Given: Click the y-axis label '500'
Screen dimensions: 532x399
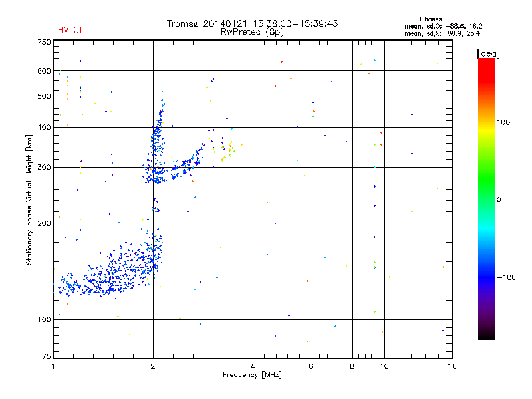Looking at the screenshot, I should pos(44,96).
